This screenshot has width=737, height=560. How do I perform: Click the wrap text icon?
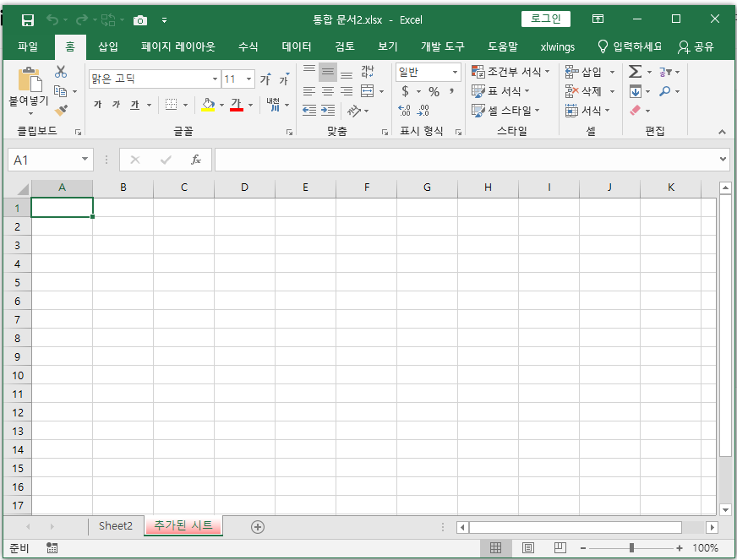[x=367, y=72]
